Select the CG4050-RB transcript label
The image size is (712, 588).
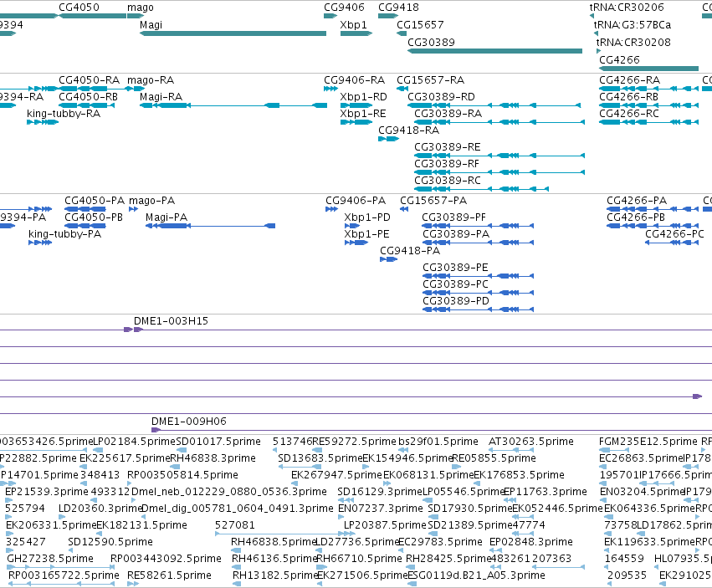click(x=88, y=97)
